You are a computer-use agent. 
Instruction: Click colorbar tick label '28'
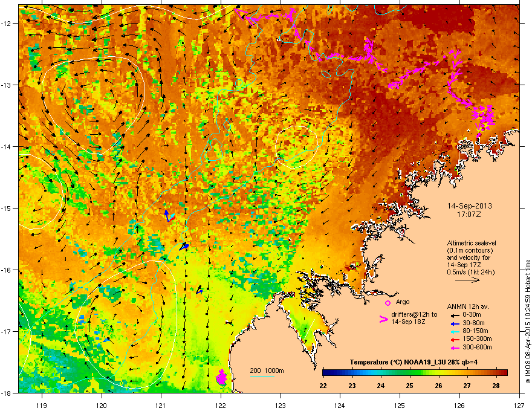click(x=496, y=386)
